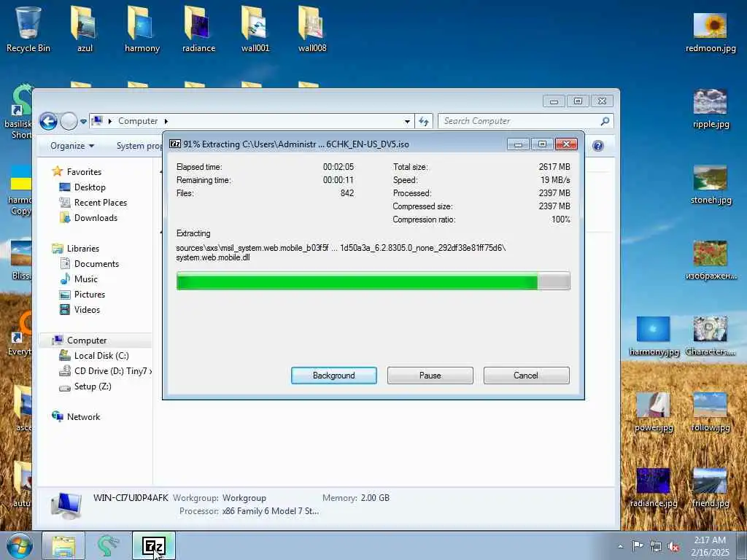Show hidden system tray icons

pos(620,546)
